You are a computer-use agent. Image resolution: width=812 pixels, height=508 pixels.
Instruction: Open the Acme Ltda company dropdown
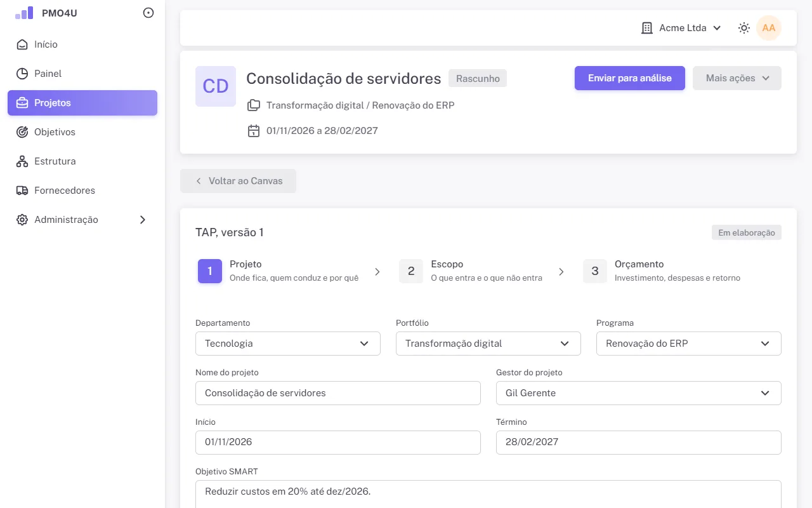coord(681,28)
